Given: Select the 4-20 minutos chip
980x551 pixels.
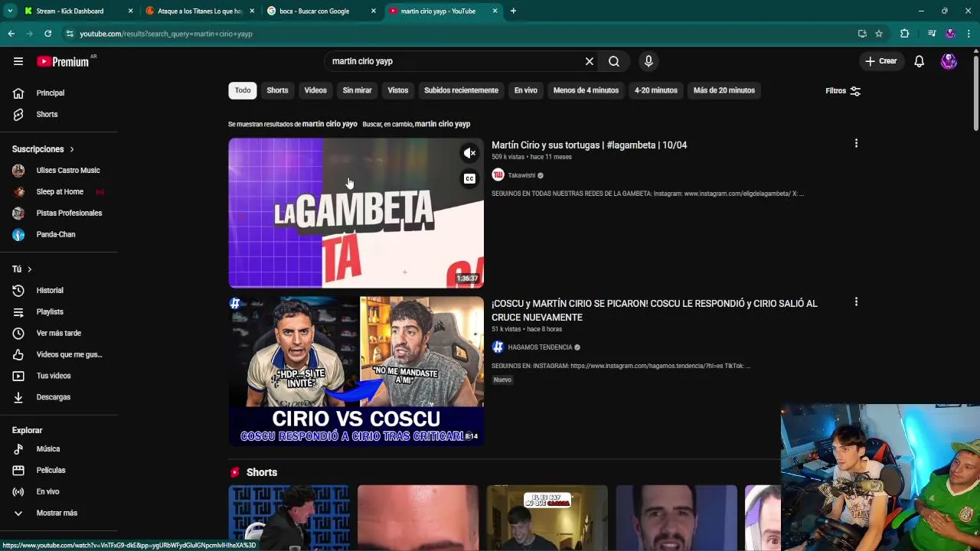Looking at the screenshot, I should (656, 90).
